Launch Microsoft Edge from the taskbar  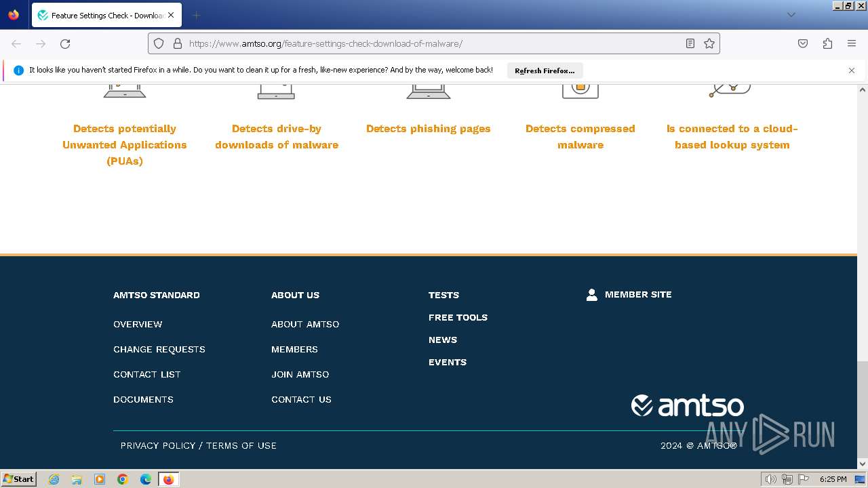[146, 479]
